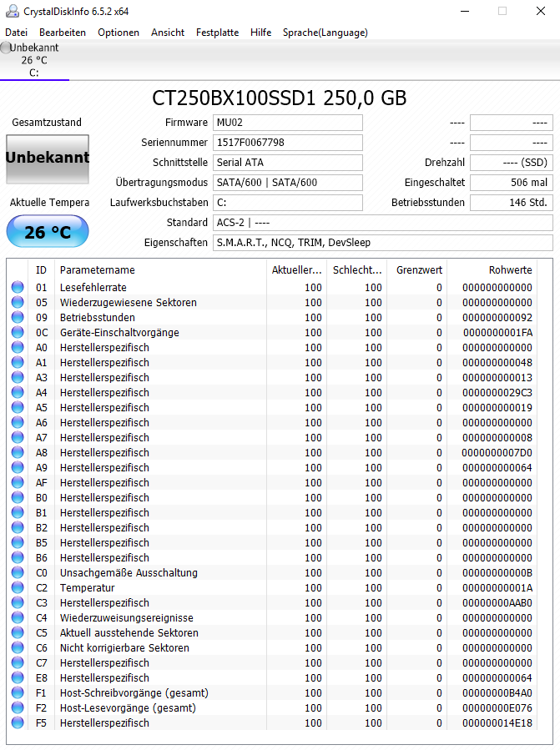Open the Hilfe menu
This screenshot has height=750, width=560.
point(260,33)
